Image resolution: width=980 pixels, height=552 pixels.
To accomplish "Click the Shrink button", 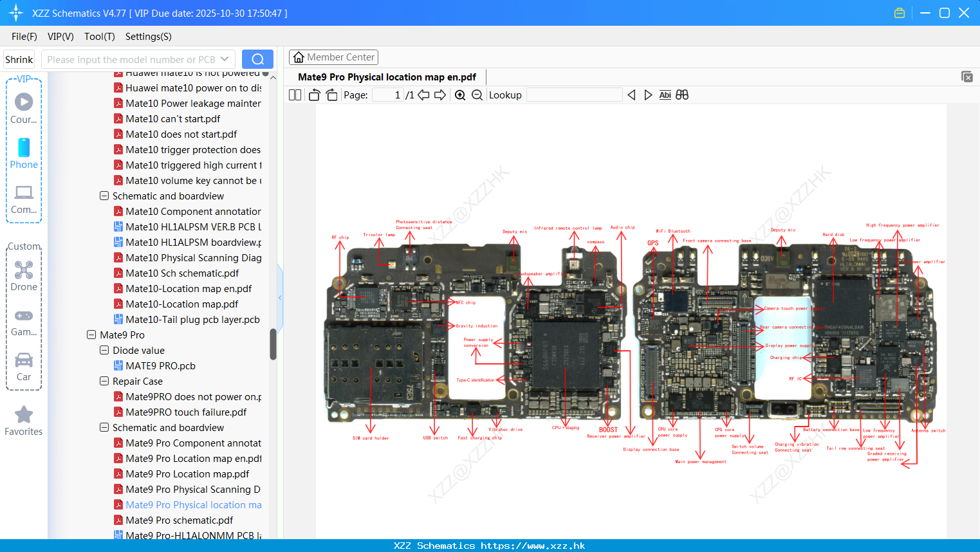I will pyautogui.click(x=19, y=59).
